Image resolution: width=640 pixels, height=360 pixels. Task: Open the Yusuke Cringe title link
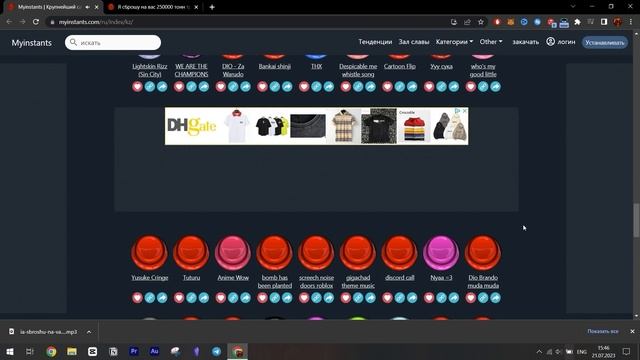(x=150, y=278)
